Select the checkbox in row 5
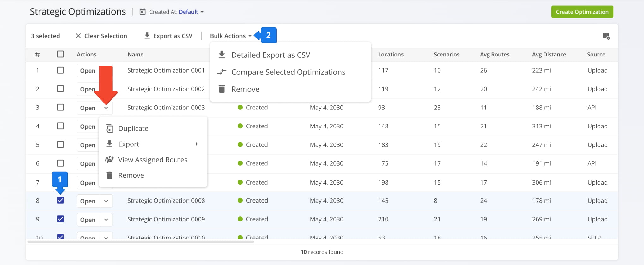The width and height of the screenshot is (644, 265). (x=60, y=144)
